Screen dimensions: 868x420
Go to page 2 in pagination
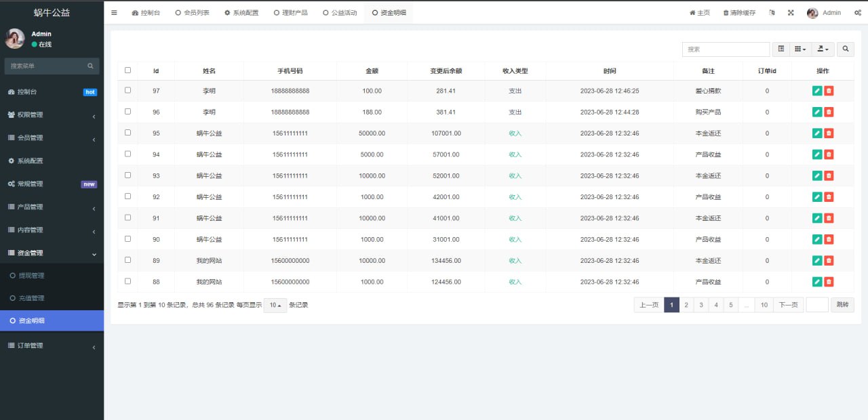686,305
